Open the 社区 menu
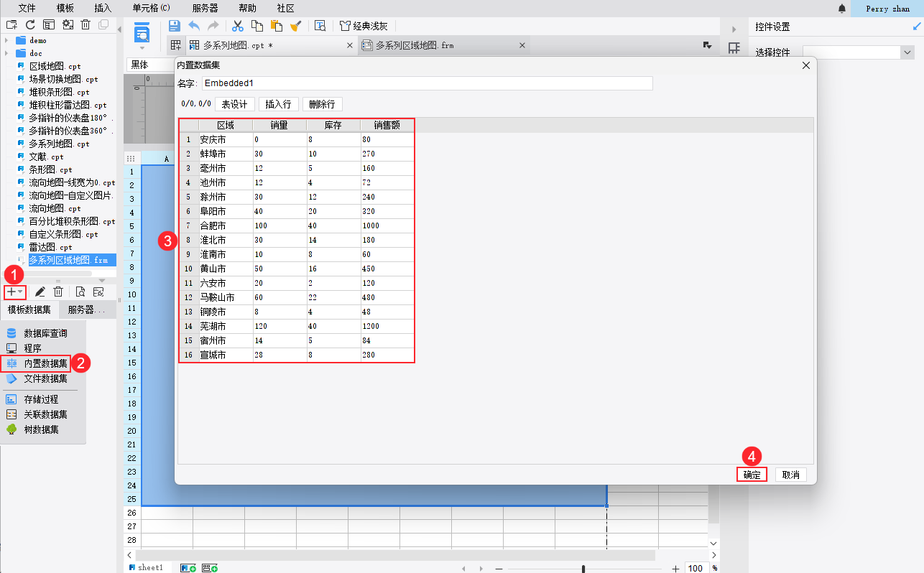The height and width of the screenshot is (573, 924). pyautogui.click(x=285, y=8)
